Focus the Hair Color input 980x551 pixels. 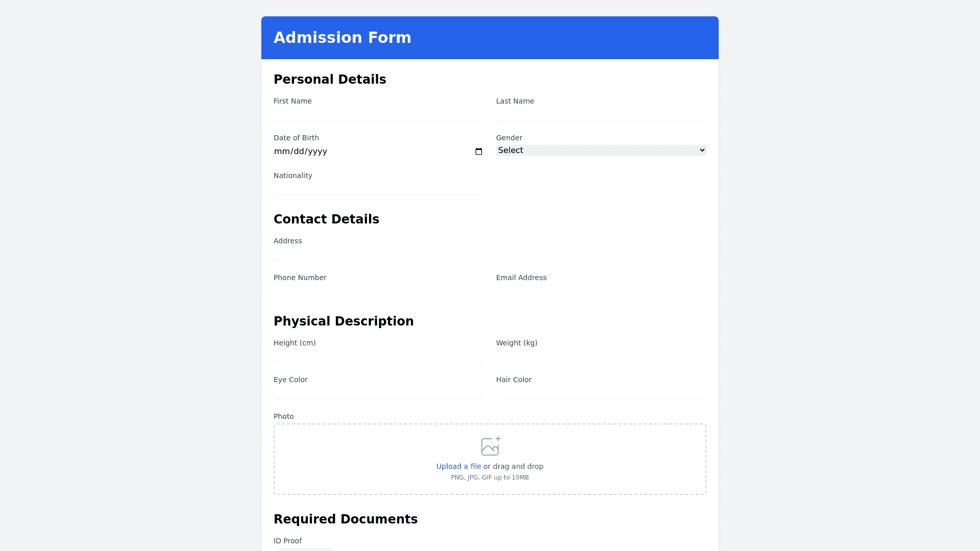point(601,392)
